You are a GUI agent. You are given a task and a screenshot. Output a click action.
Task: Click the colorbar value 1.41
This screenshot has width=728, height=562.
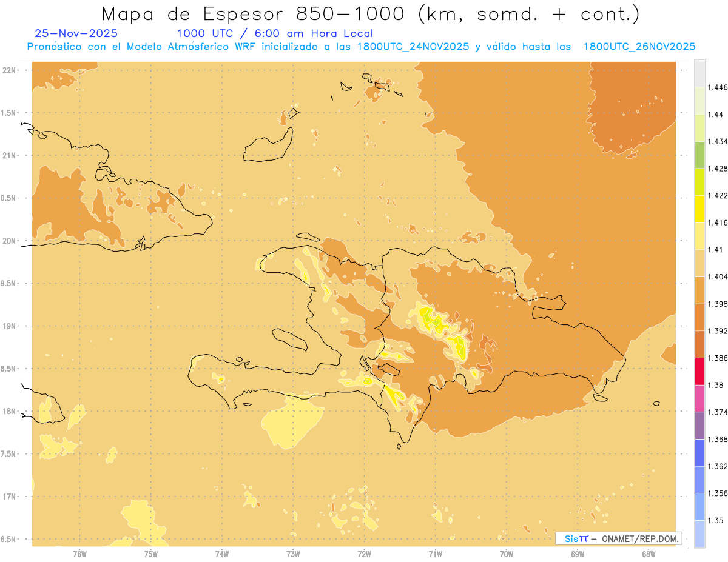coord(715,249)
